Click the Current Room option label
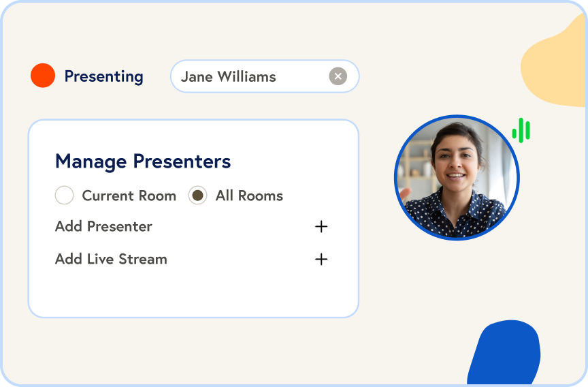Screen dimensions: 588x387 129,196
